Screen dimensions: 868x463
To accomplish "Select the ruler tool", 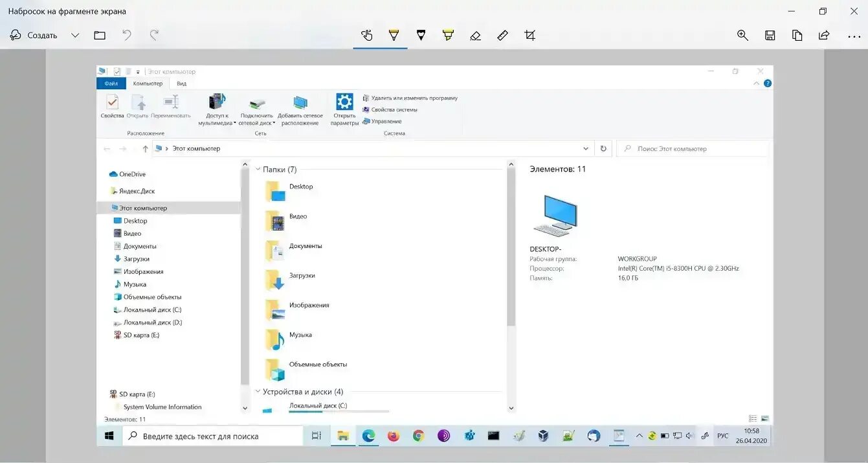I will click(503, 36).
